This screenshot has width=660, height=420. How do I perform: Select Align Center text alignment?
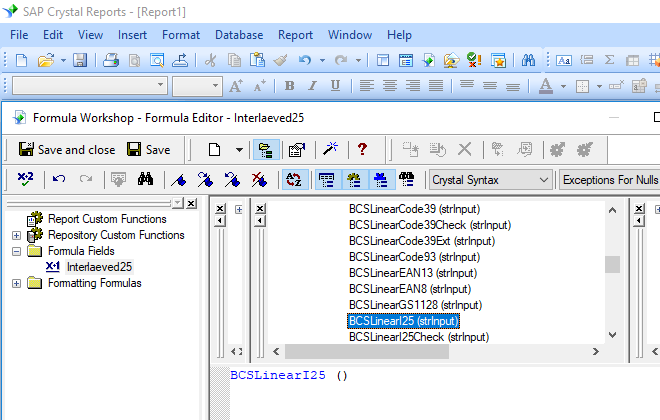(x=390, y=86)
